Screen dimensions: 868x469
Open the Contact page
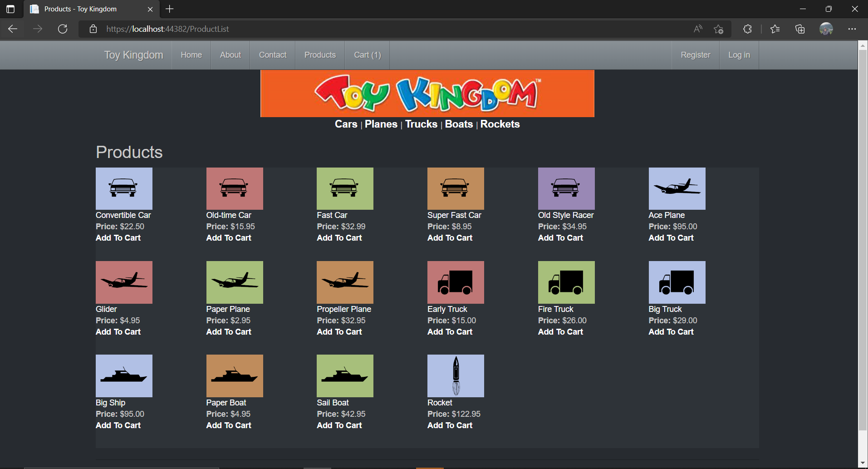coord(273,55)
